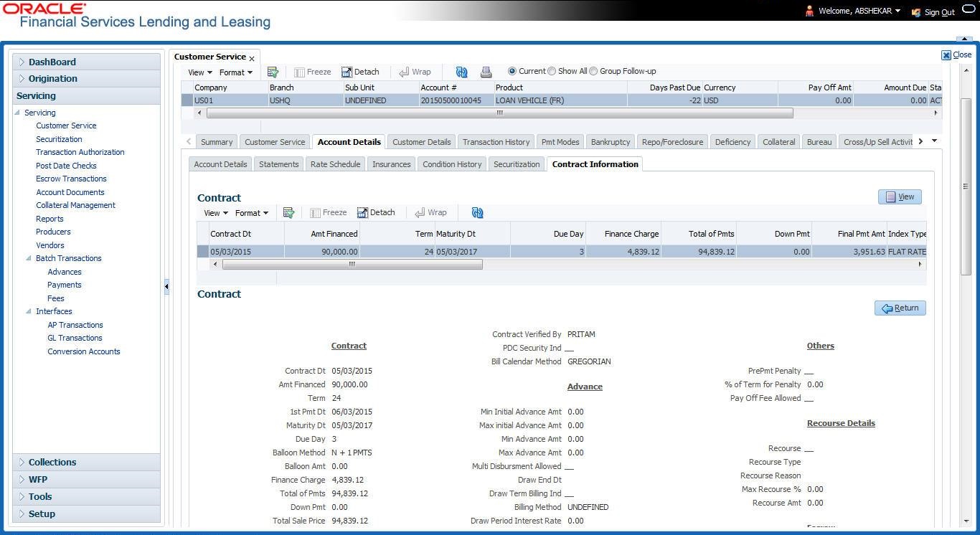980x535 pixels.
Task: Select the Show All radio button
Action: (552, 71)
